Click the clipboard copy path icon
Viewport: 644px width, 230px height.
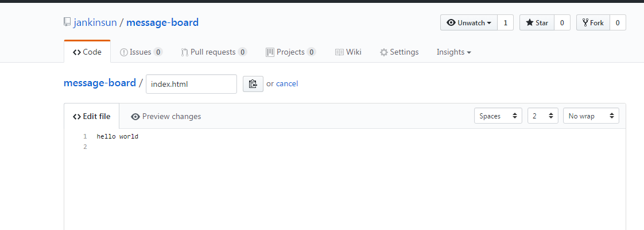point(253,84)
